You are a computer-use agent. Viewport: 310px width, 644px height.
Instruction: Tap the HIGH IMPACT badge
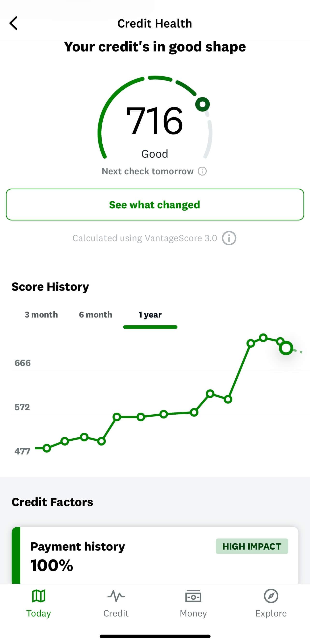(252, 546)
